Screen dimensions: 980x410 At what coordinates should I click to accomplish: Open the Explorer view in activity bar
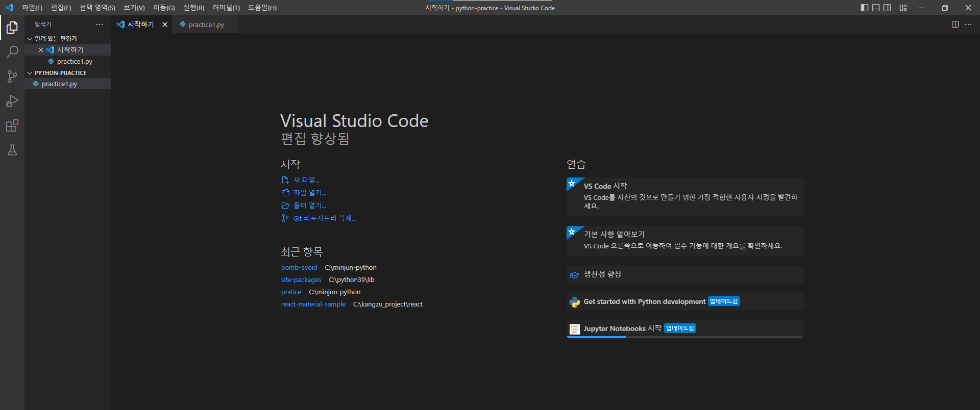pyautogui.click(x=12, y=27)
